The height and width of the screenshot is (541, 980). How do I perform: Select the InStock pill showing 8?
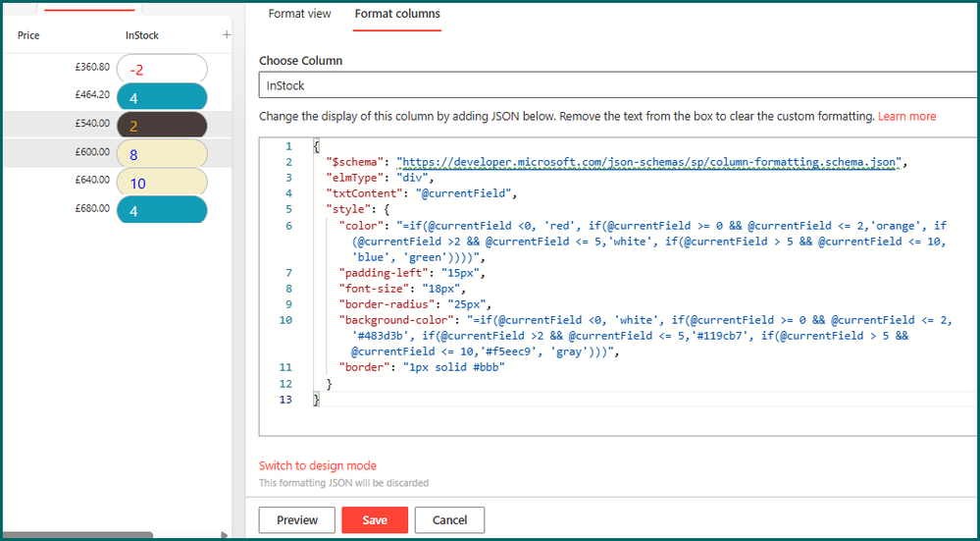click(162, 154)
